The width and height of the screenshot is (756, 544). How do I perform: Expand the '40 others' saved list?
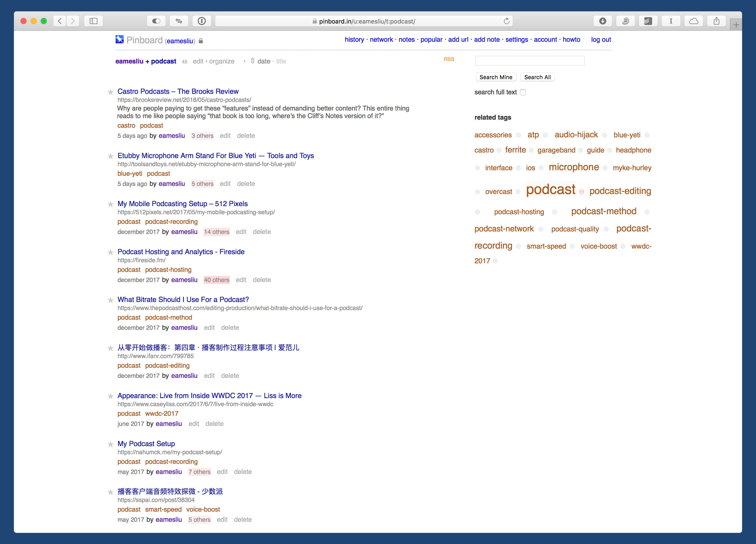click(217, 280)
